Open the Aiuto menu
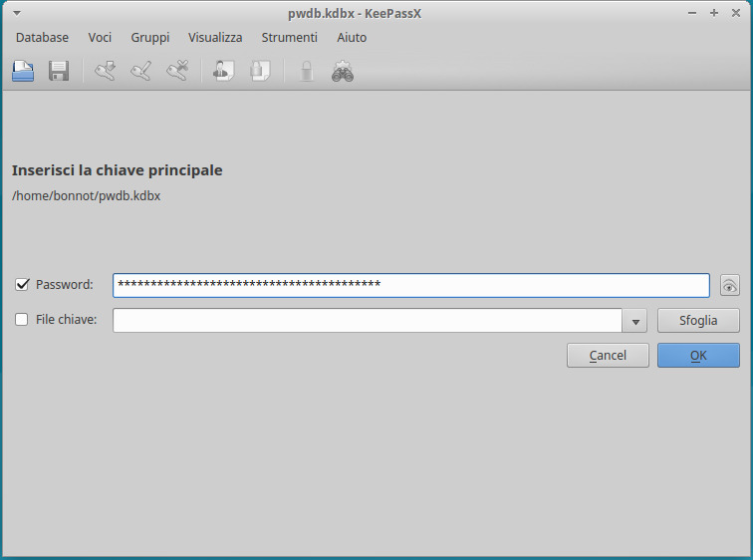The height and width of the screenshot is (560, 753). [x=352, y=38]
